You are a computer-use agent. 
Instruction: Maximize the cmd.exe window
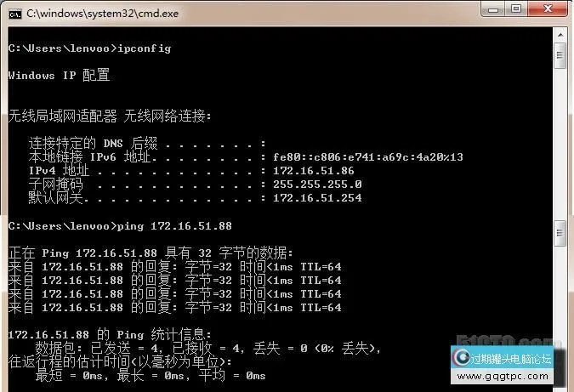(516, 9)
